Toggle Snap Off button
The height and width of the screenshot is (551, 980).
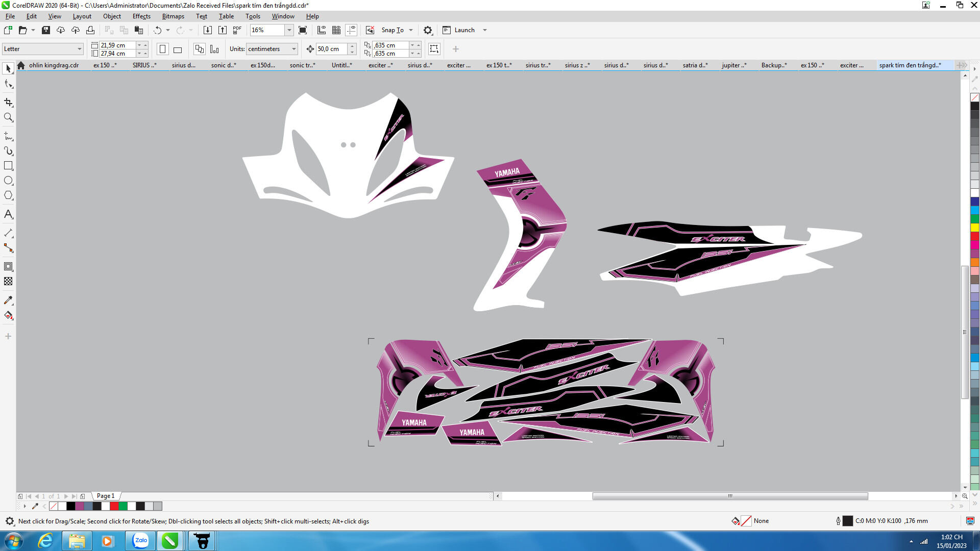pyautogui.click(x=370, y=30)
